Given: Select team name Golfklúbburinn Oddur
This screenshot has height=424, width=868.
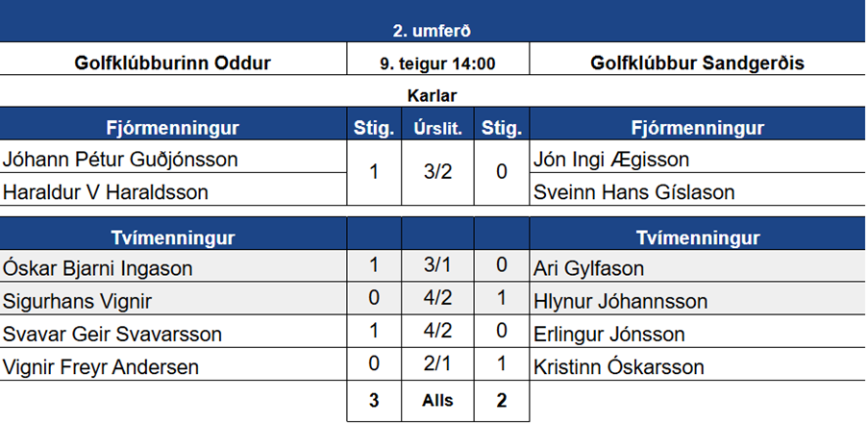Looking at the screenshot, I should [x=173, y=63].
